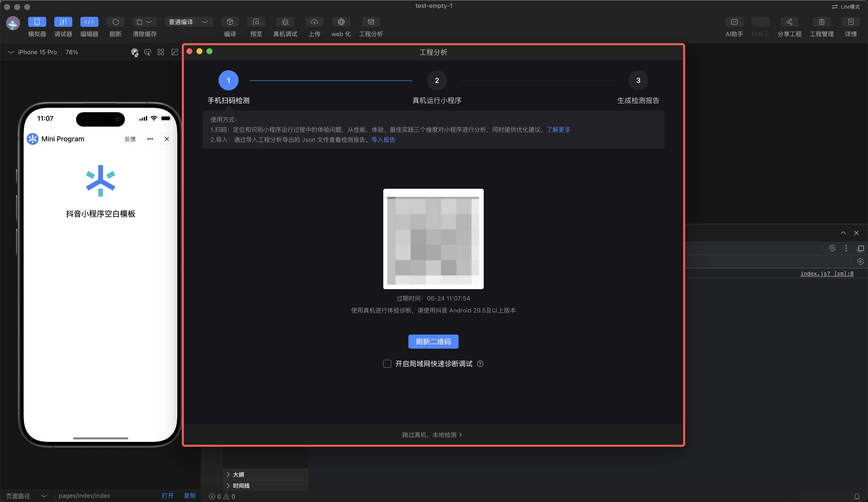This screenshot has height=502, width=868.
Task: Expand the 大纲 outline section
Action: pyautogui.click(x=265, y=474)
